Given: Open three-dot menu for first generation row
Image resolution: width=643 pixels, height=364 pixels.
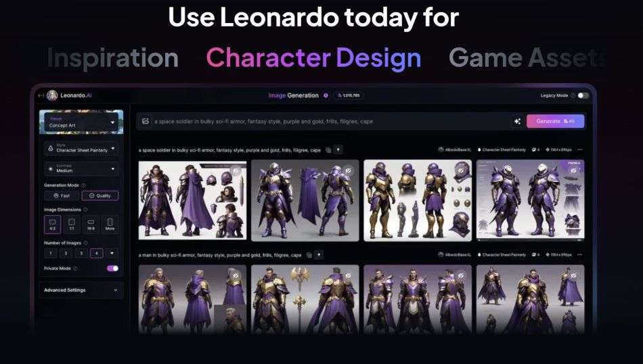Looking at the screenshot, I should coord(580,150).
